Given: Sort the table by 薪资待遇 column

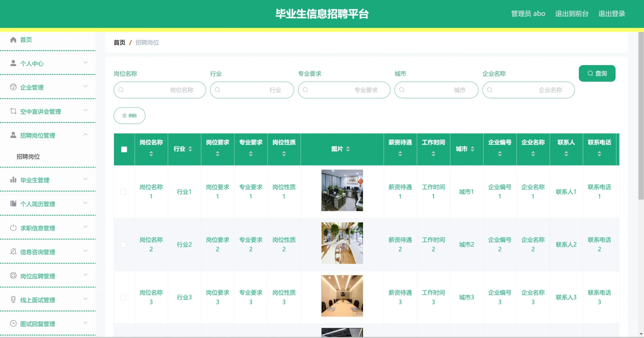Looking at the screenshot, I should (x=400, y=153).
